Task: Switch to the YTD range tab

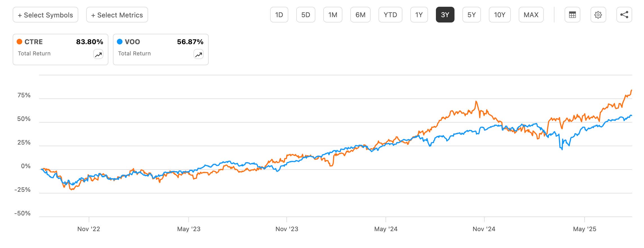Action: pyautogui.click(x=390, y=15)
